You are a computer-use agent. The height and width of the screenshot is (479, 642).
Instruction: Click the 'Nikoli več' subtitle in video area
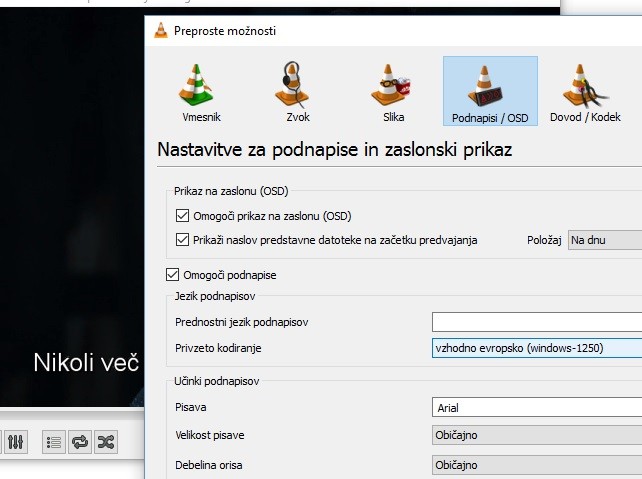(x=83, y=362)
